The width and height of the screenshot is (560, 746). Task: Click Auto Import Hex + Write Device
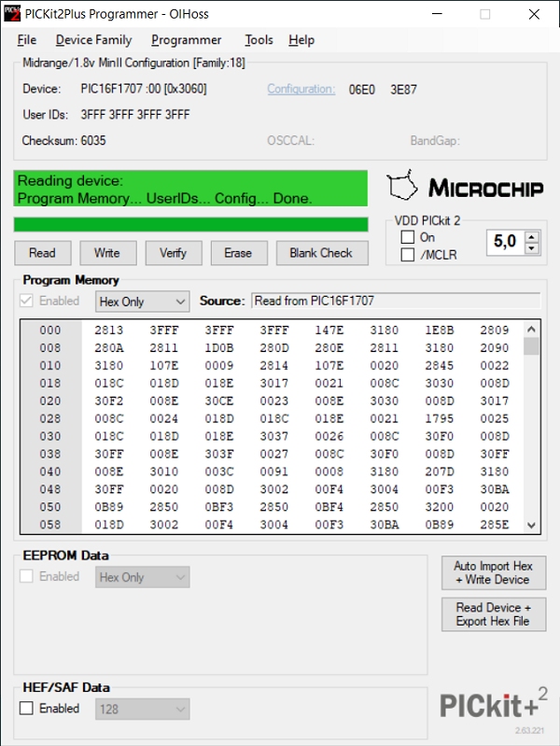(493, 573)
